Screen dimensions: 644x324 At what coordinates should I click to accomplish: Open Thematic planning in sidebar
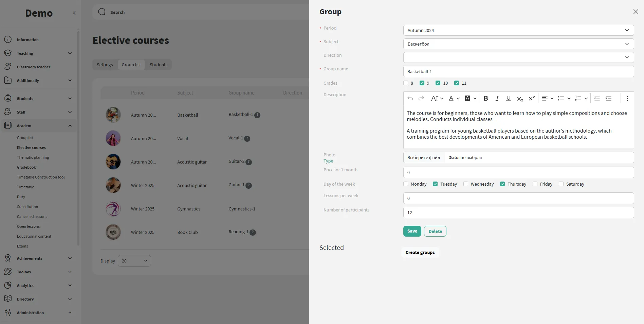[x=33, y=157]
